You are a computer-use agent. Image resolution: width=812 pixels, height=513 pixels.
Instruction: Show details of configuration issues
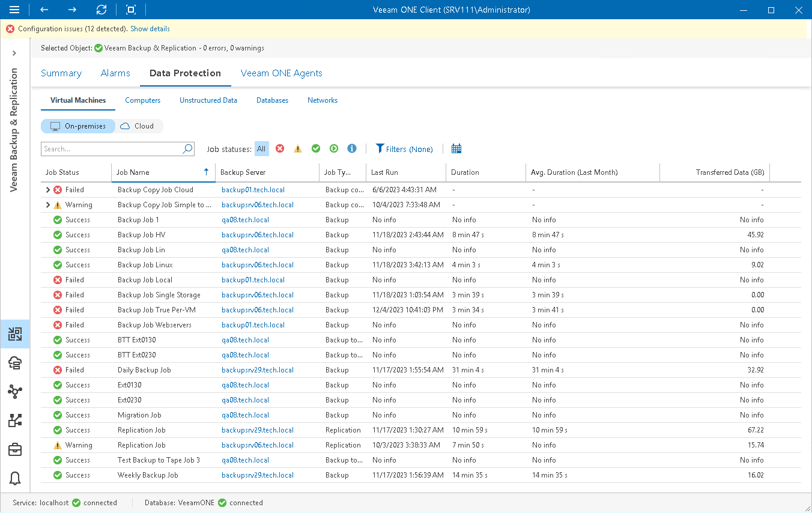150,28
